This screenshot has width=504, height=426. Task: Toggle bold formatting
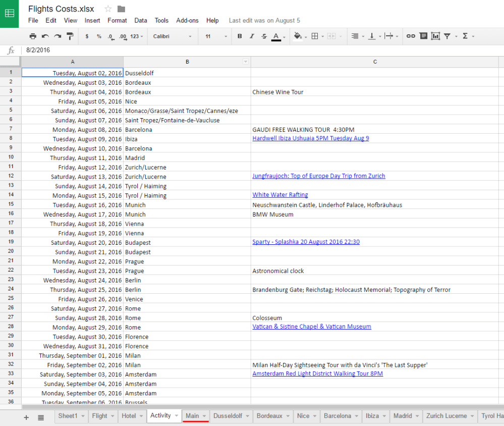pyautogui.click(x=240, y=36)
